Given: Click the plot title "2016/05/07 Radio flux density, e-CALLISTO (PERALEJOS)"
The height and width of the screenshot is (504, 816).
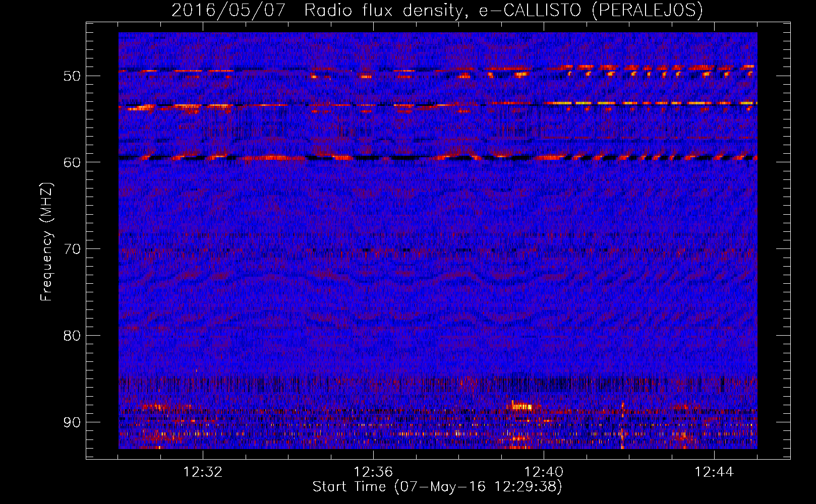Looking at the screenshot, I should pyautogui.click(x=437, y=11).
